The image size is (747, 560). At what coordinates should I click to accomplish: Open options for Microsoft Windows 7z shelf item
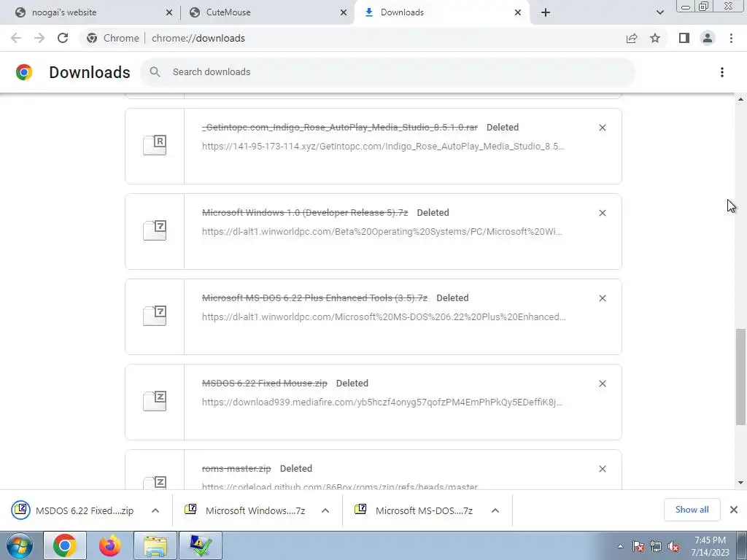(x=325, y=510)
